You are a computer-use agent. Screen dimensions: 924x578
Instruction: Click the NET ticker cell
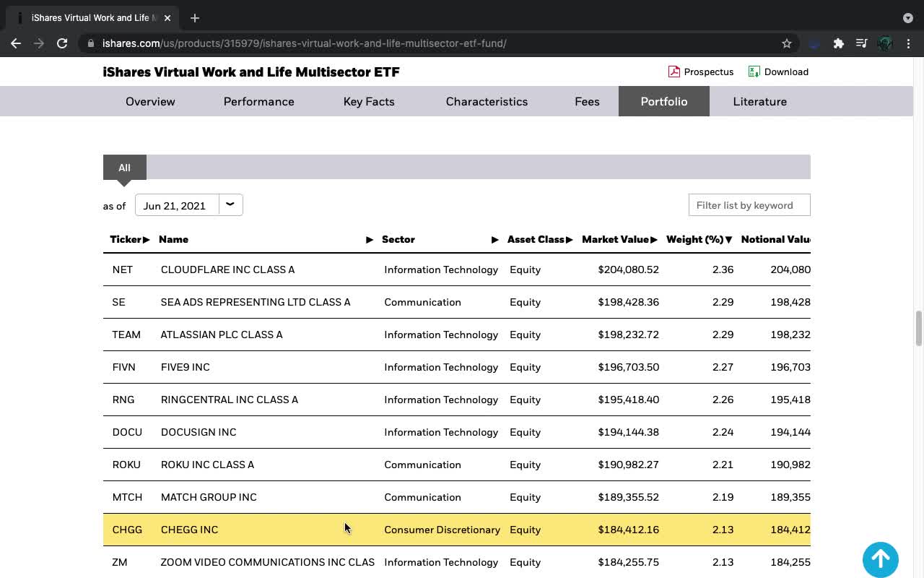tap(122, 269)
